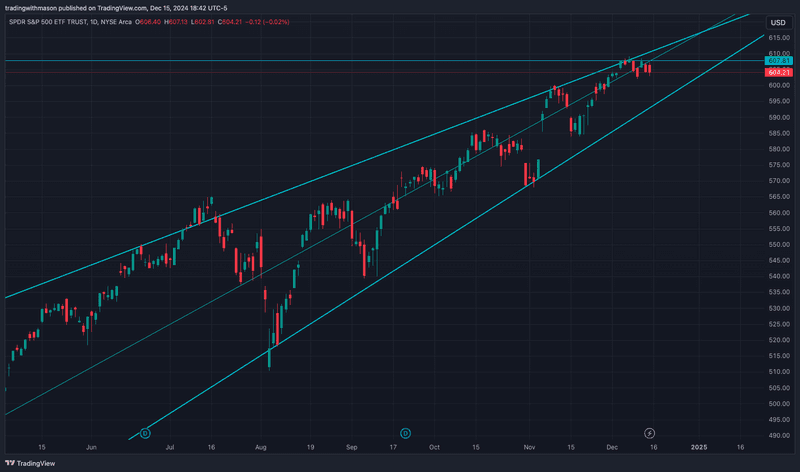Open the dividend marker near June
Screen dimensions: 800x472
(x=145, y=433)
